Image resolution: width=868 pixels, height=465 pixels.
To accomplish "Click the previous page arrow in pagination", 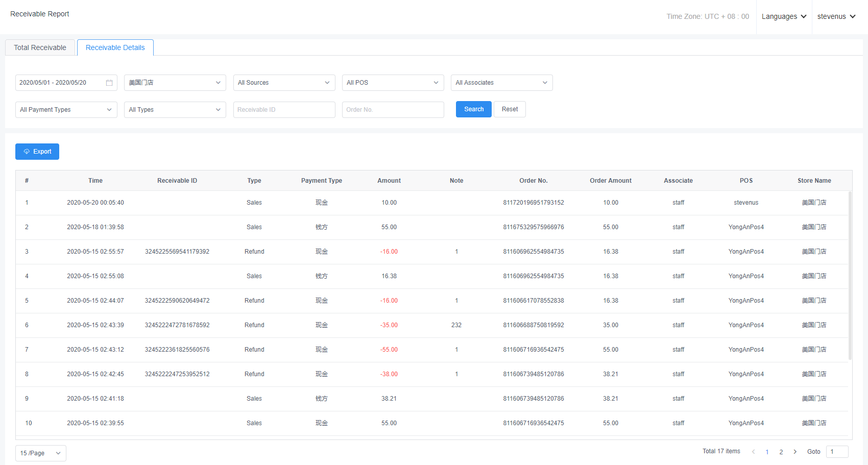I will [753, 452].
